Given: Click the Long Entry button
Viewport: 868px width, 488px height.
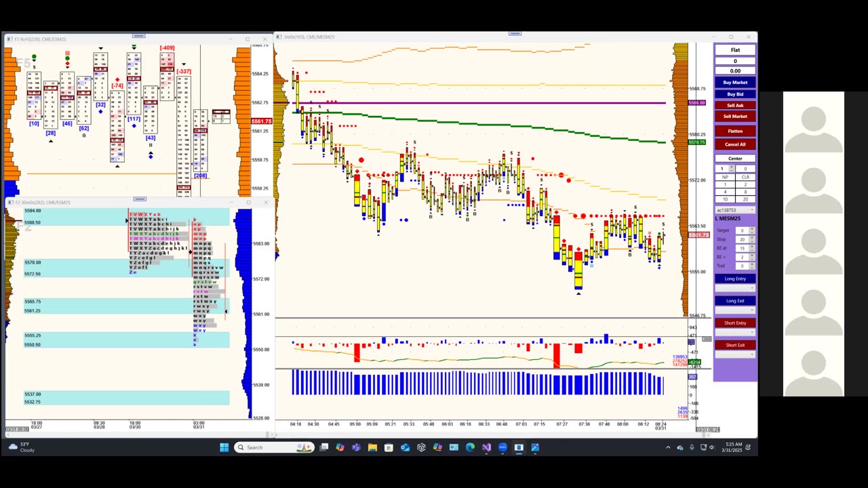Looking at the screenshot, I should pos(735,279).
